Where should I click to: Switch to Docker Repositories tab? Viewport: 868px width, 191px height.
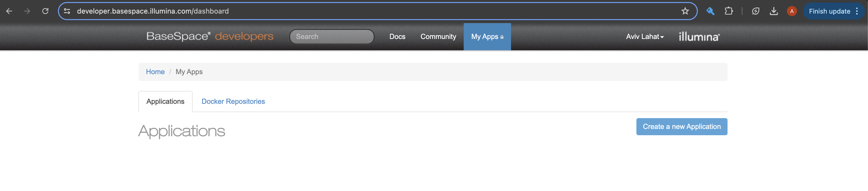coord(233,101)
